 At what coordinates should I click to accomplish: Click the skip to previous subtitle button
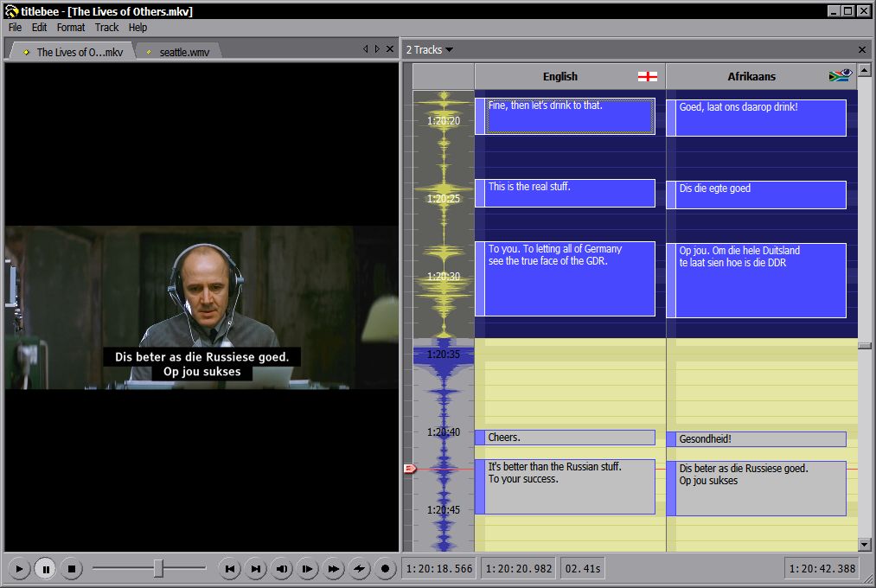point(230,569)
